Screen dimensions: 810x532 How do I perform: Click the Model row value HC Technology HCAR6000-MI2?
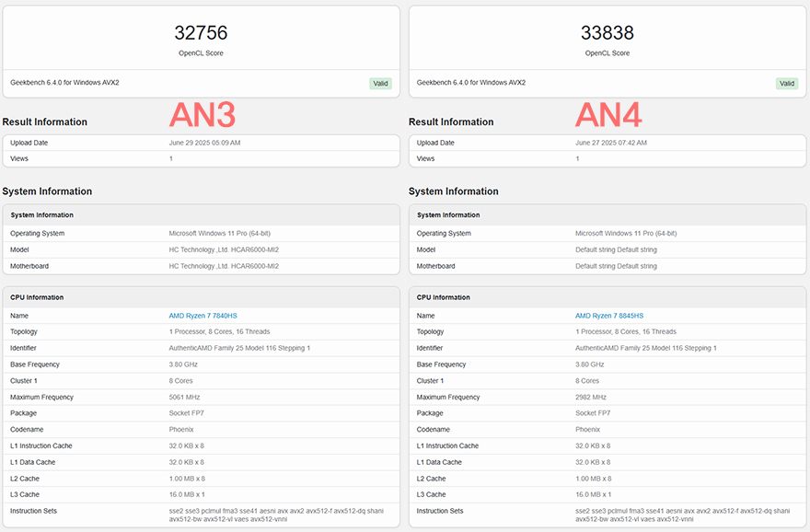pyautogui.click(x=224, y=250)
